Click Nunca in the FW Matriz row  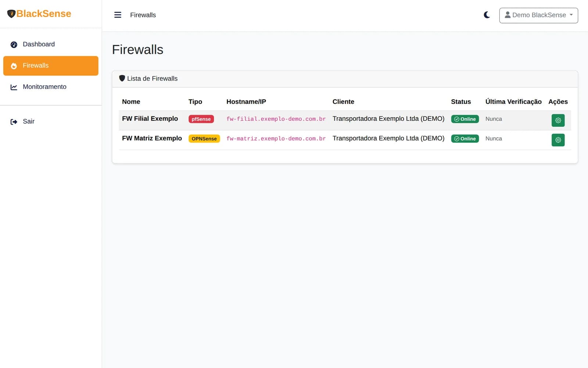pos(494,138)
